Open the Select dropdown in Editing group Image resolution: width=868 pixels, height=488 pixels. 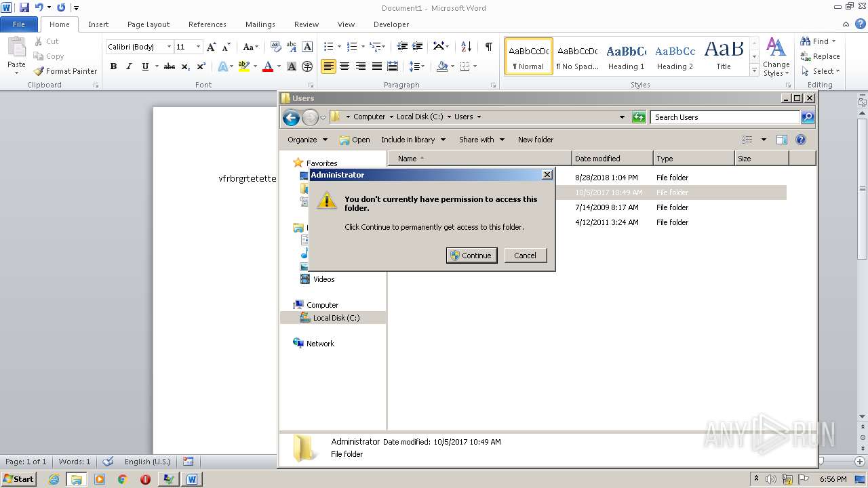coord(820,71)
